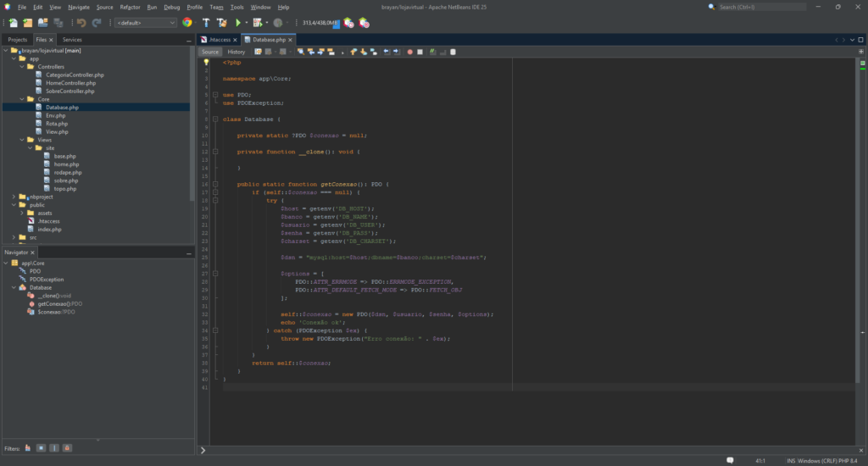Screen dimensions: 868x466
Task: Toggle Show Non-Public Members filter in Navigator
Action: 67,448
